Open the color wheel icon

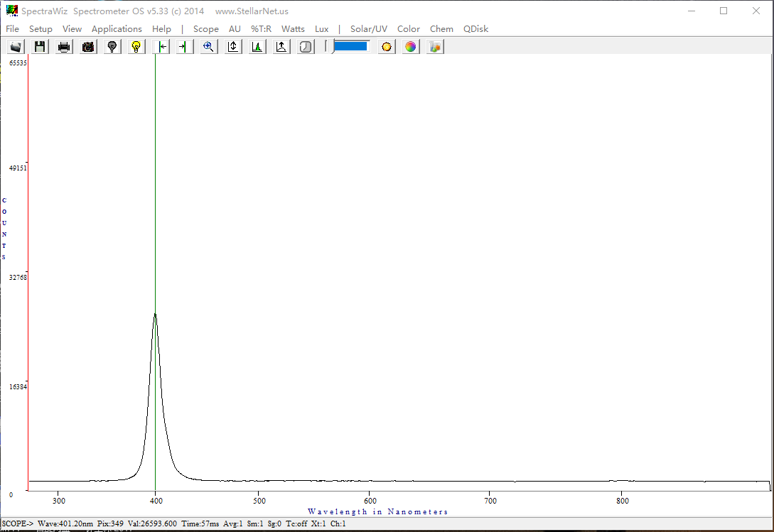pos(411,47)
